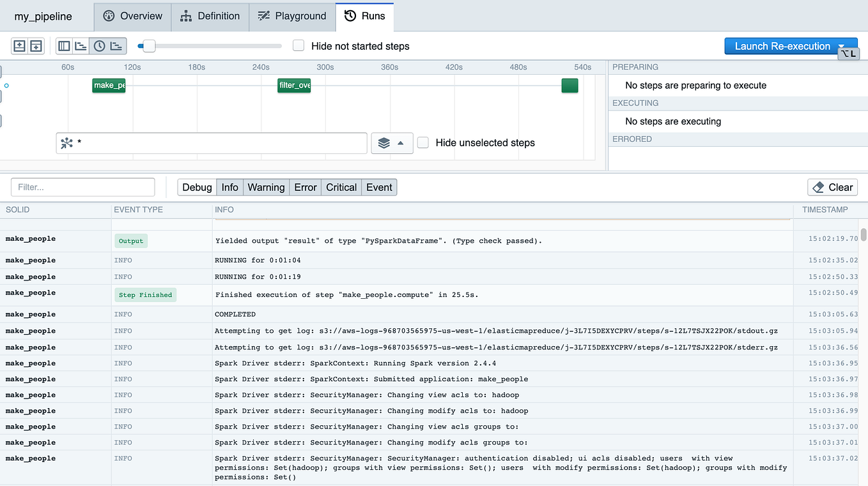This screenshot has height=486, width=868.
Task: Switch to the Playground tab
Action: (x=291, y=16)
